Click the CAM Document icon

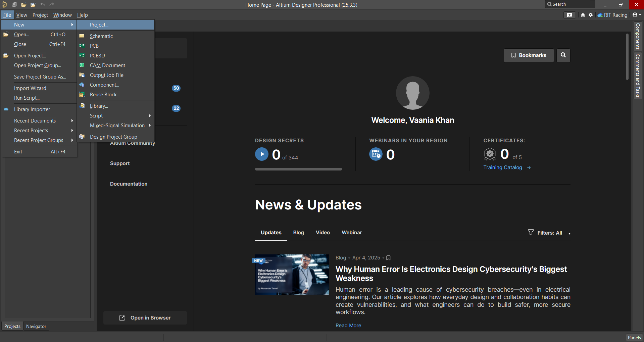pos(82,65)
